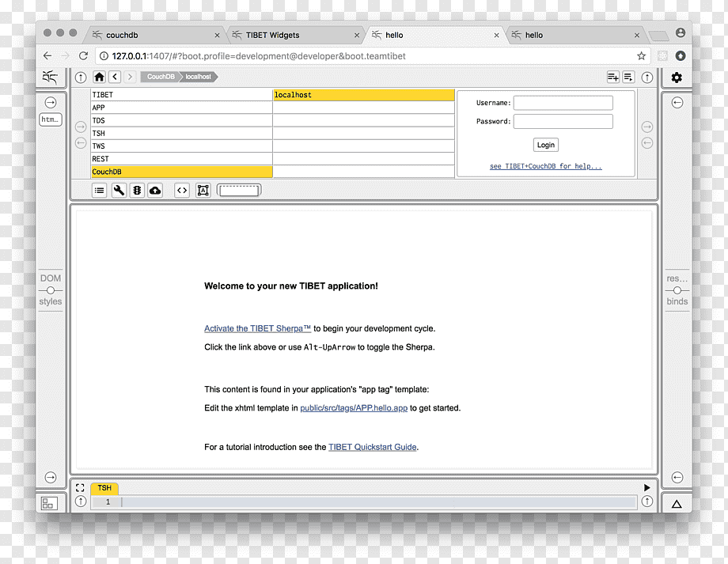The image size is (728, 564).
Task: Open the Activate the TIBET Sherpa link
Action: tap(258, 328)
